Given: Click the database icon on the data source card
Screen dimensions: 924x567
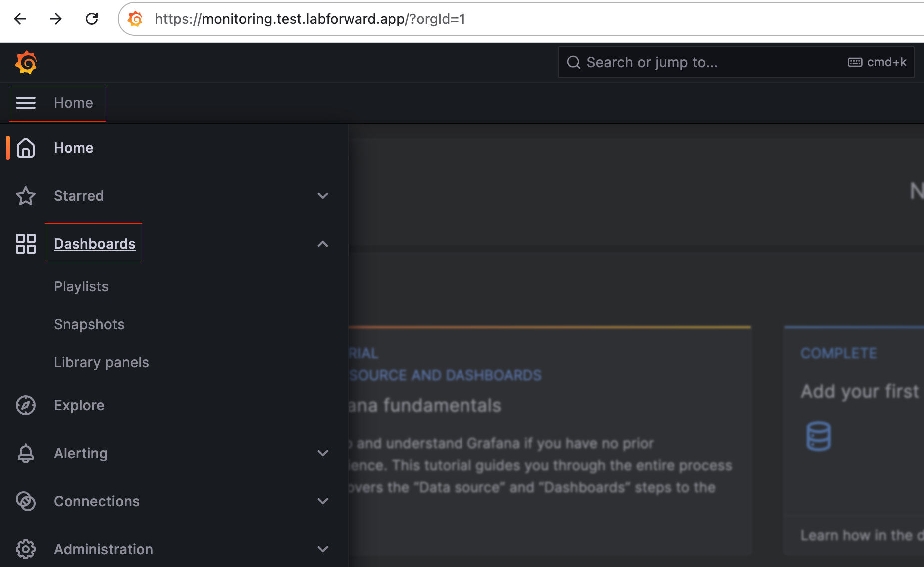Looking at the screenshot, I should pos(819,436).
